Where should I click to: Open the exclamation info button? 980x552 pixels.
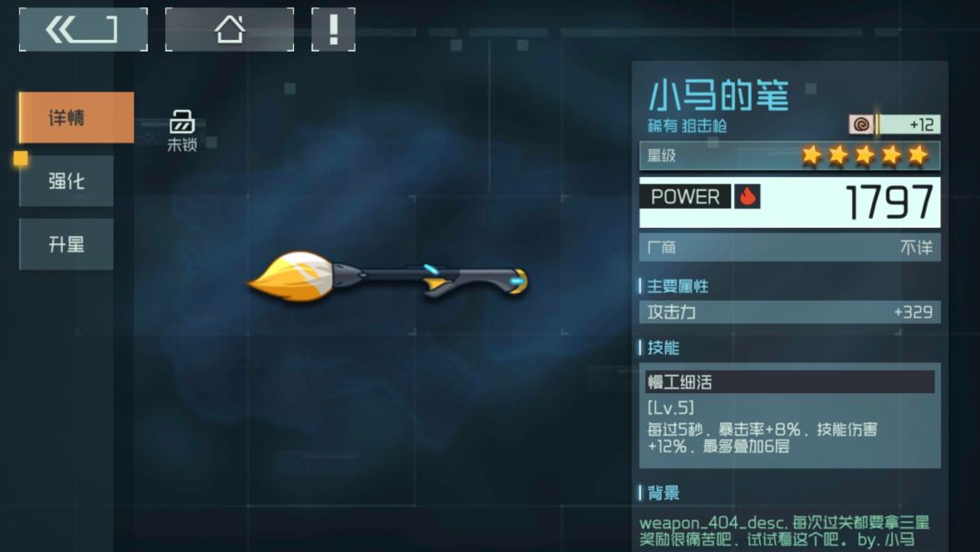[x=333, y=29]
